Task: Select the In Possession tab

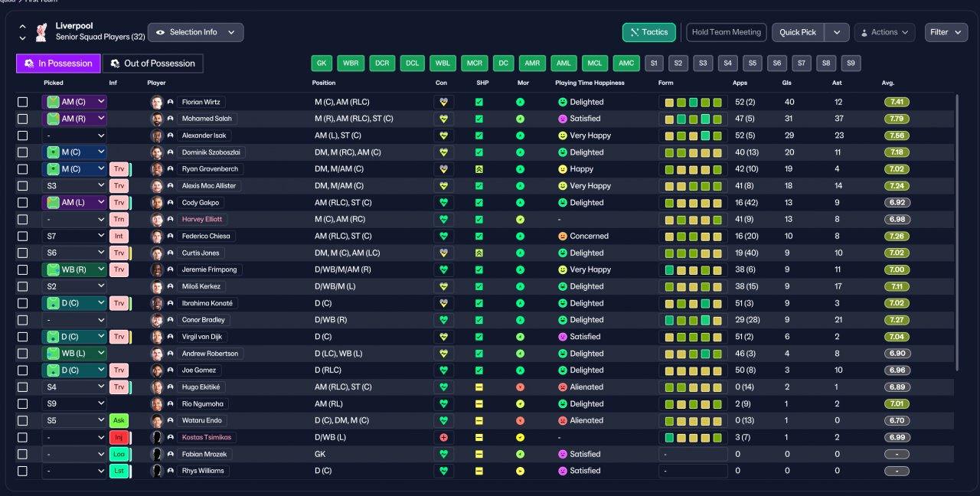Action: (x=59, y=64)
